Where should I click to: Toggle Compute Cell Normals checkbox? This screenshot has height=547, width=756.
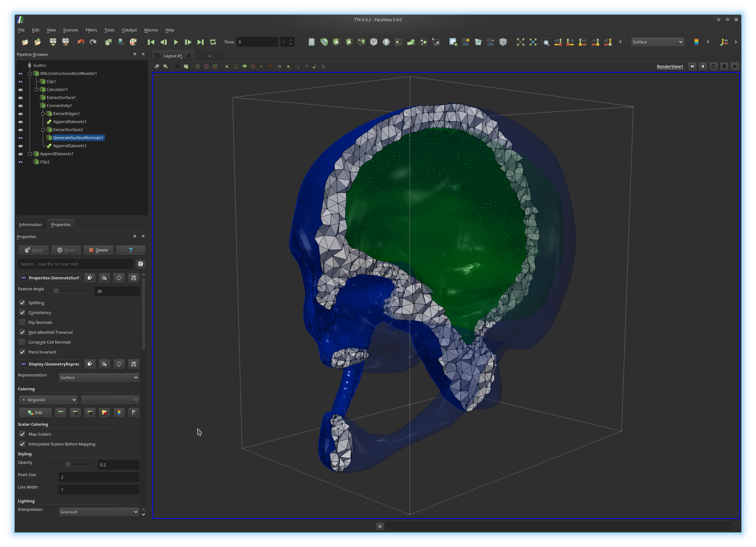22,342
